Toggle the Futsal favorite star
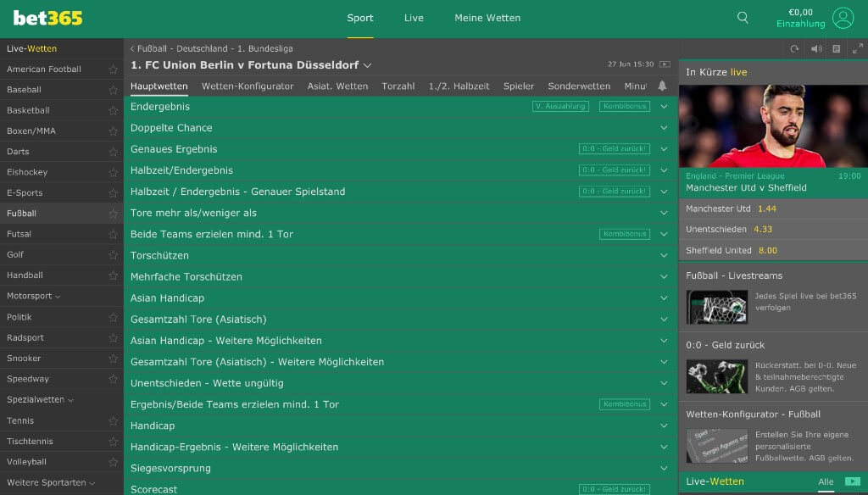This screenshot has height=495, width=868. [x=113, y=234]
